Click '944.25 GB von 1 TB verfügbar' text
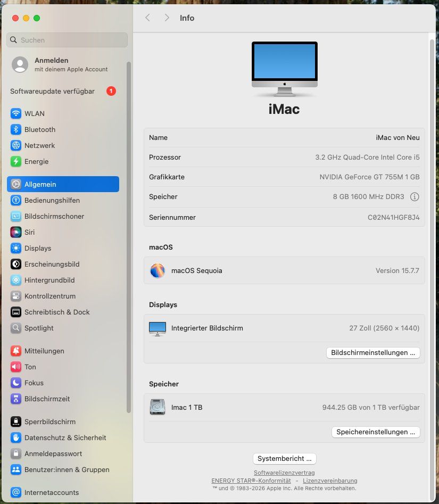 [x=371, y=408]
